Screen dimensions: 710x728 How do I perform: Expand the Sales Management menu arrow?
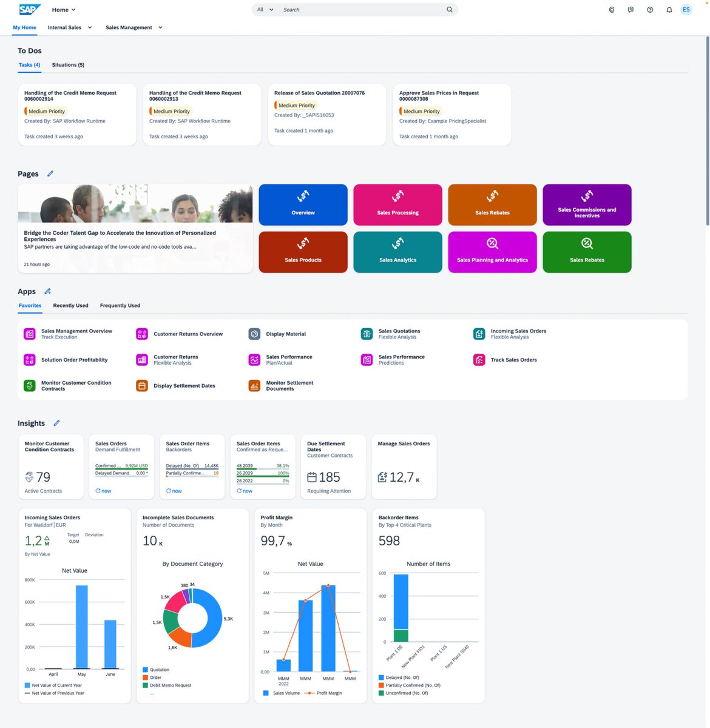160,27
